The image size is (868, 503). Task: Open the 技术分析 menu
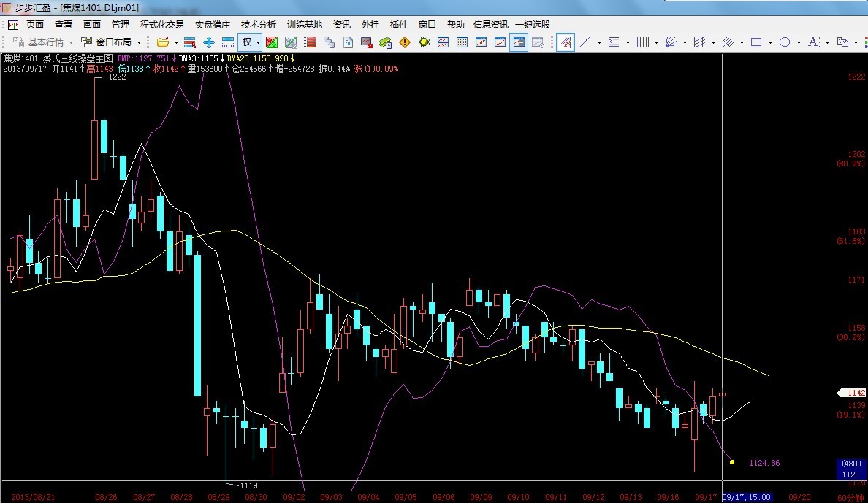click(x=259, y=24)
